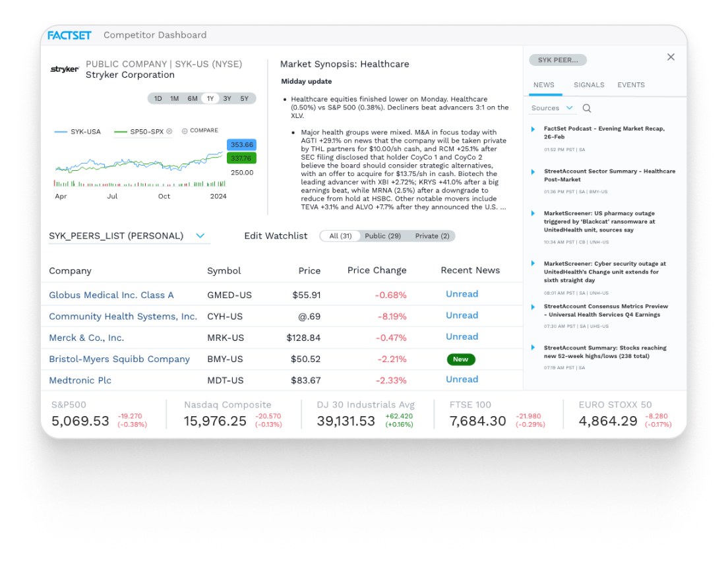Open the Sources dropdown
The image size is (728, 577).
click(x=552, y=108)
